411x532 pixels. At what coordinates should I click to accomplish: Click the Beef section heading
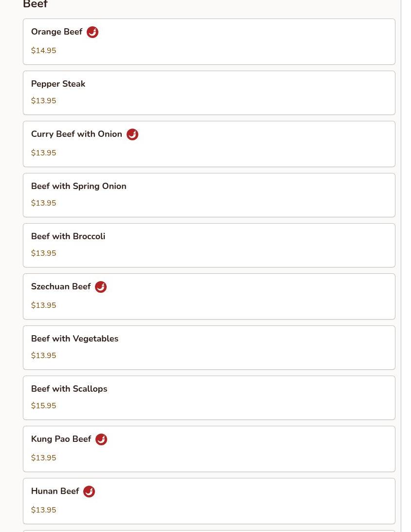(35, 5)
